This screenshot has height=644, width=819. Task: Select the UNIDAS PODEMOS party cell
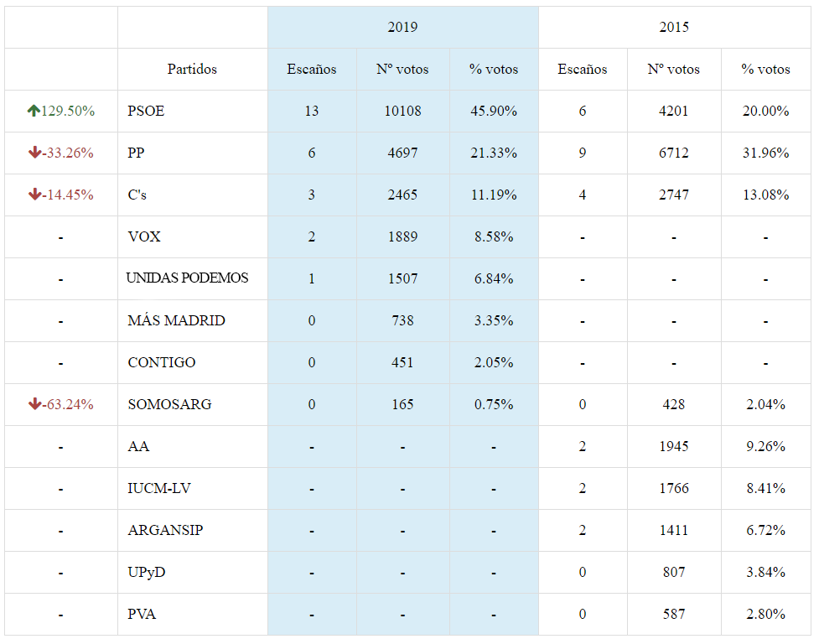pos(188,278)
